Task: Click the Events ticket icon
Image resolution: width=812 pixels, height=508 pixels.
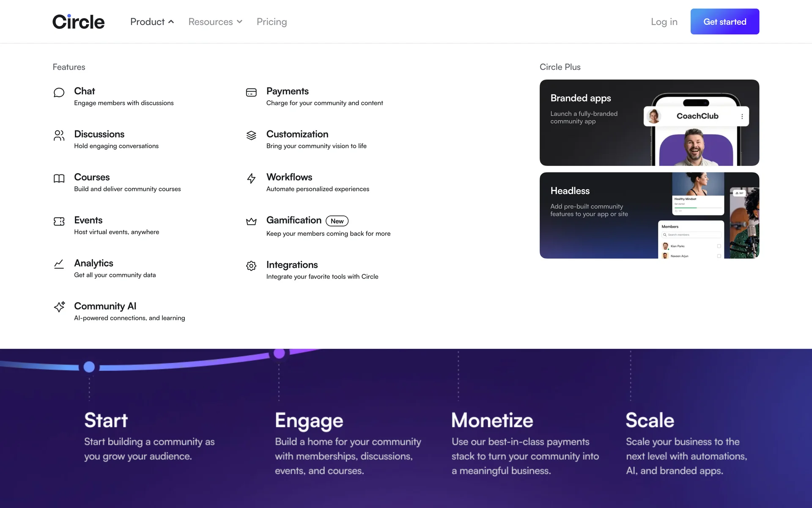Action: [59, 221]
